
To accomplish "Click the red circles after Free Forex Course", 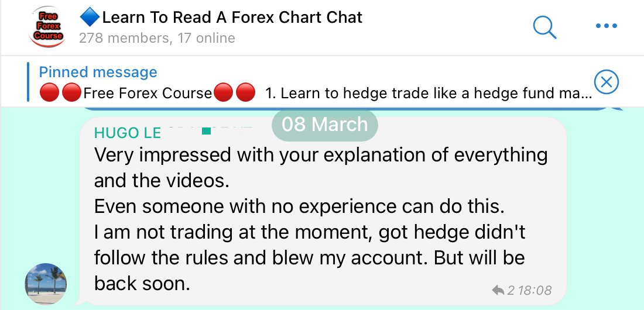I will pos(235,93).
